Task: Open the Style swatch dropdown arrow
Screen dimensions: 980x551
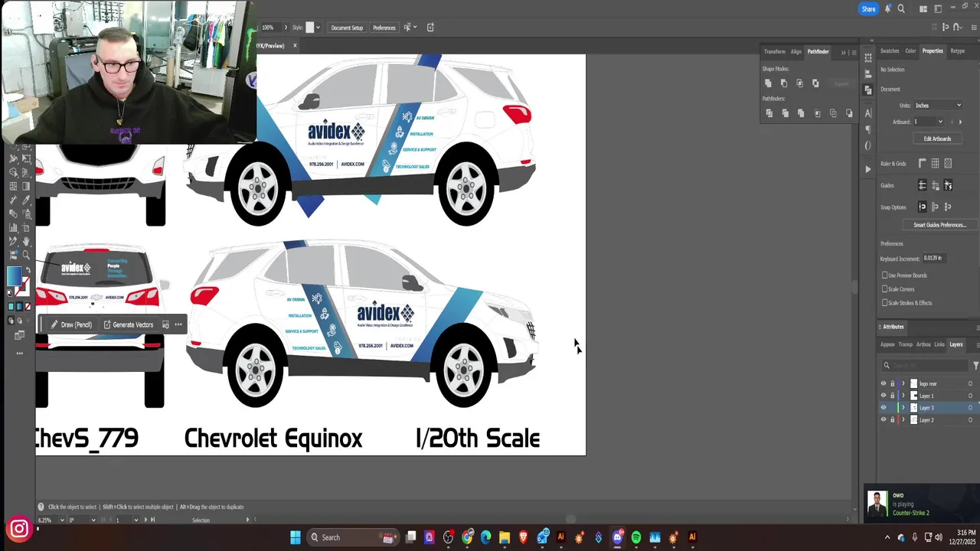Action: click(318, 28)
